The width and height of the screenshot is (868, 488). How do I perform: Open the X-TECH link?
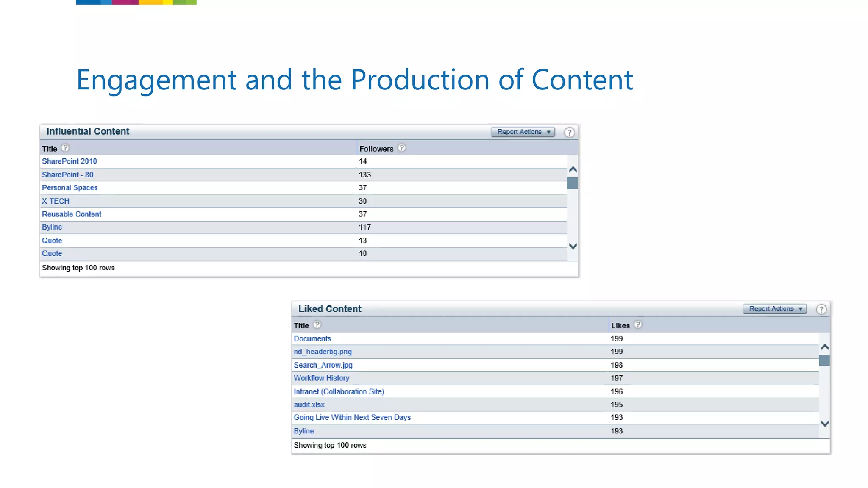tap(56, 201)
